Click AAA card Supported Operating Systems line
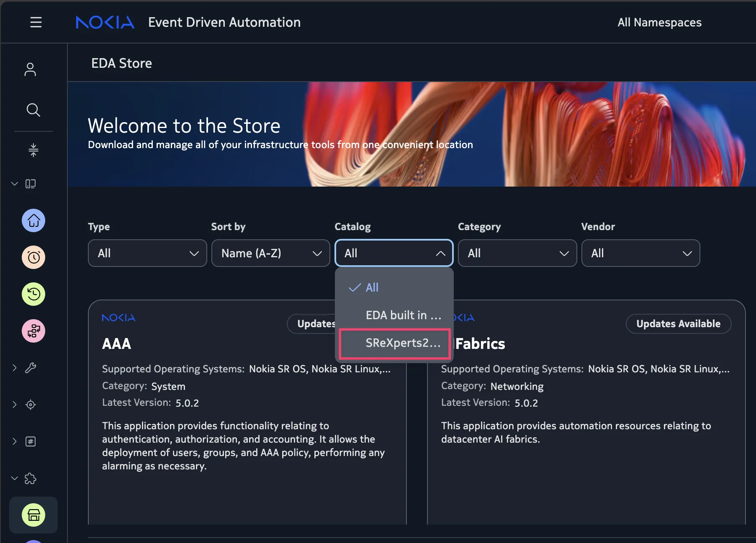Image resolution: width=756 pixels, height=543 pixels. click(246, 369)
